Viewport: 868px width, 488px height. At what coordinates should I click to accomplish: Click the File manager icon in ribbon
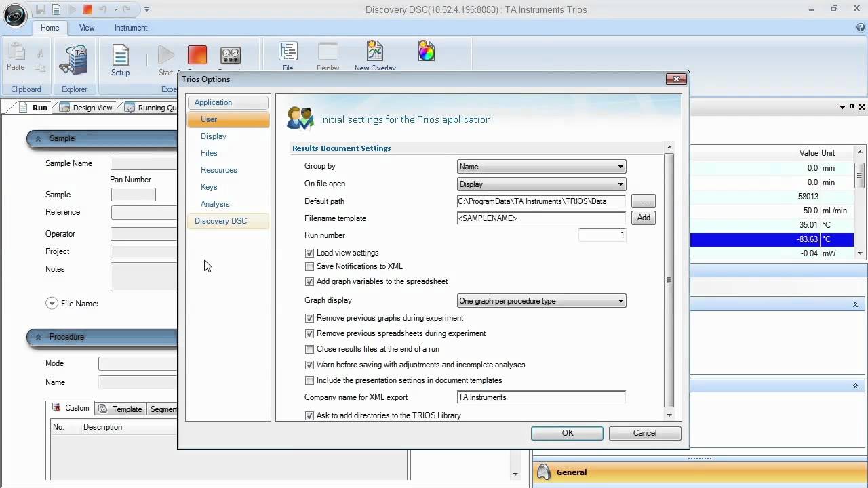point(288,54)
